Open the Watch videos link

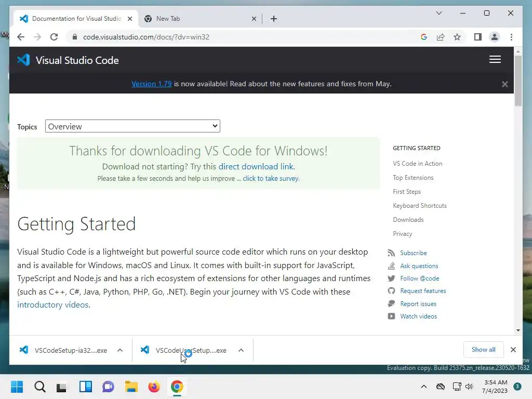point(418,316)
